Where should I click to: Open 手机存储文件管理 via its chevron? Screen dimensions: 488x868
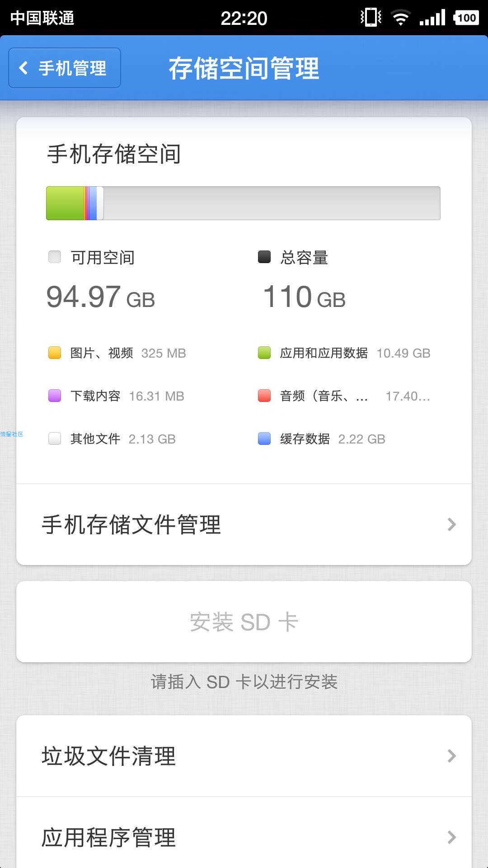tap(451, 524)
